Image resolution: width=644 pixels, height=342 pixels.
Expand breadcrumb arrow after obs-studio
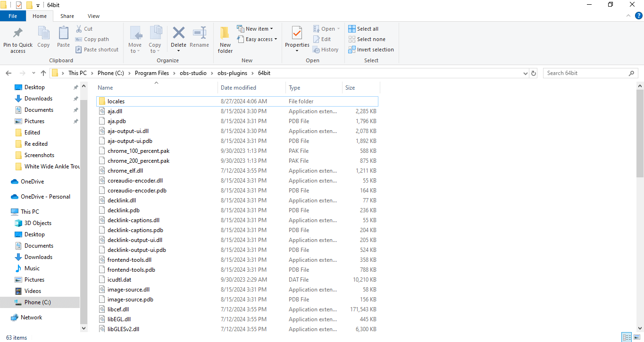coord(212,73)
